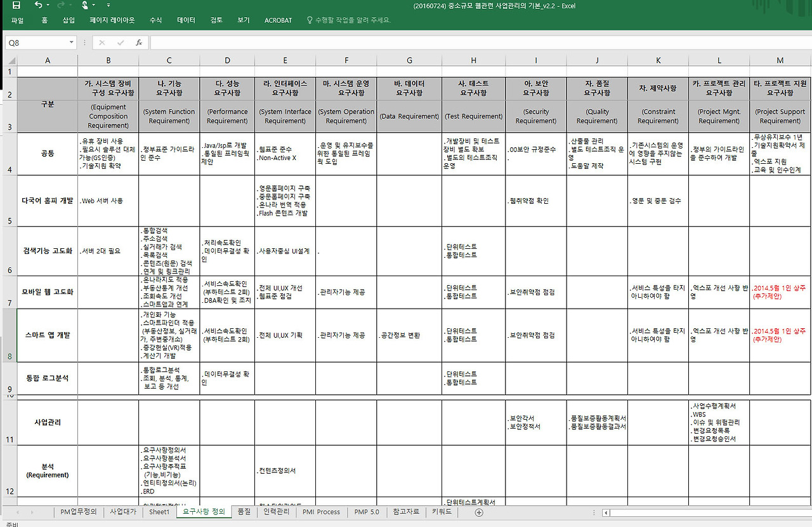Screen dimensions: 812x527
Task: Select the .서버 2대 필요 cell
Action: 108,251
